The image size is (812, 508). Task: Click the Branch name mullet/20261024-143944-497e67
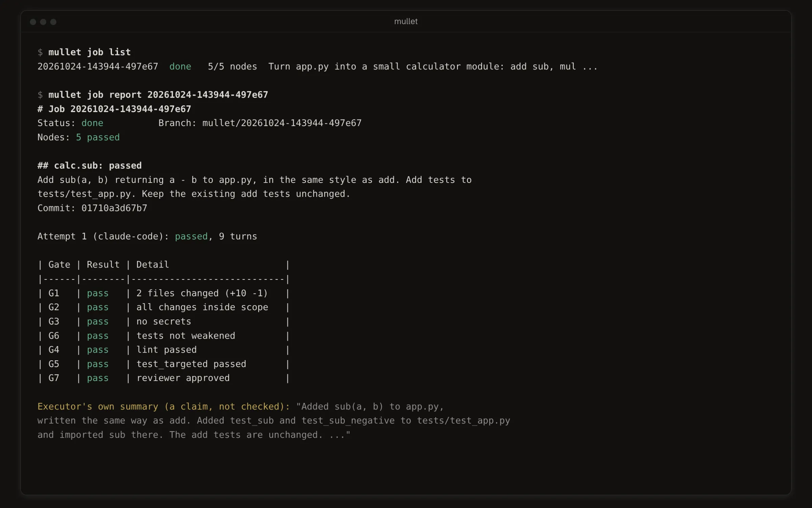282,123
